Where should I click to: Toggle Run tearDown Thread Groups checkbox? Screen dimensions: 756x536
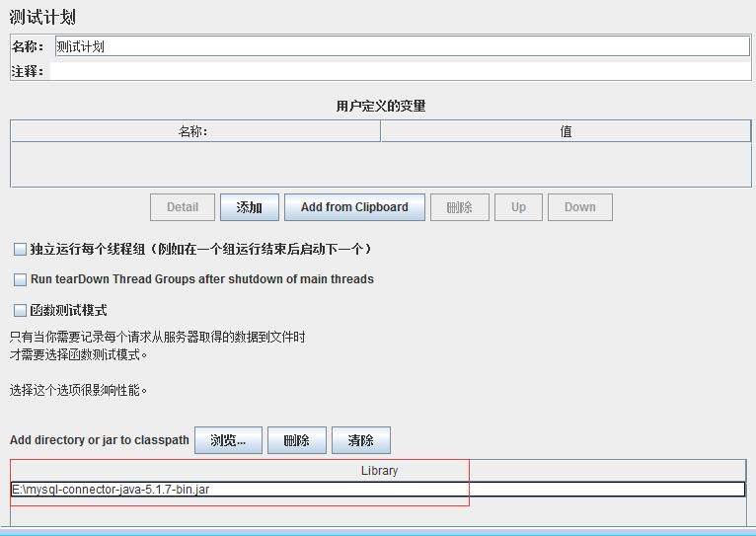point(20,279)
